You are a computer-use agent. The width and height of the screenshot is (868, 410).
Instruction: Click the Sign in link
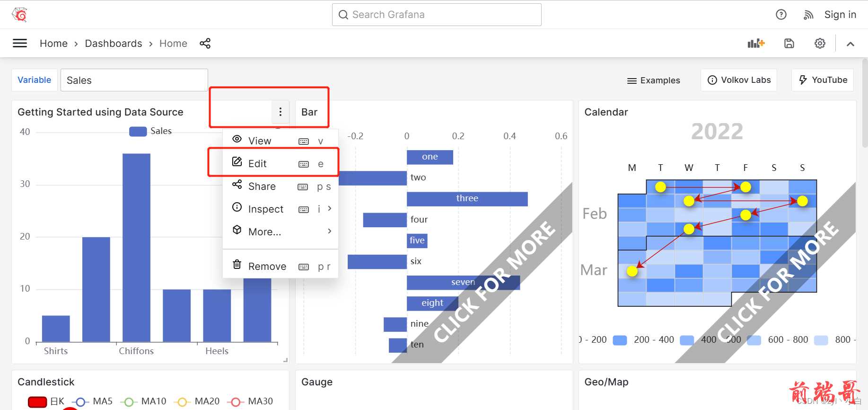(x=840, y=15)
